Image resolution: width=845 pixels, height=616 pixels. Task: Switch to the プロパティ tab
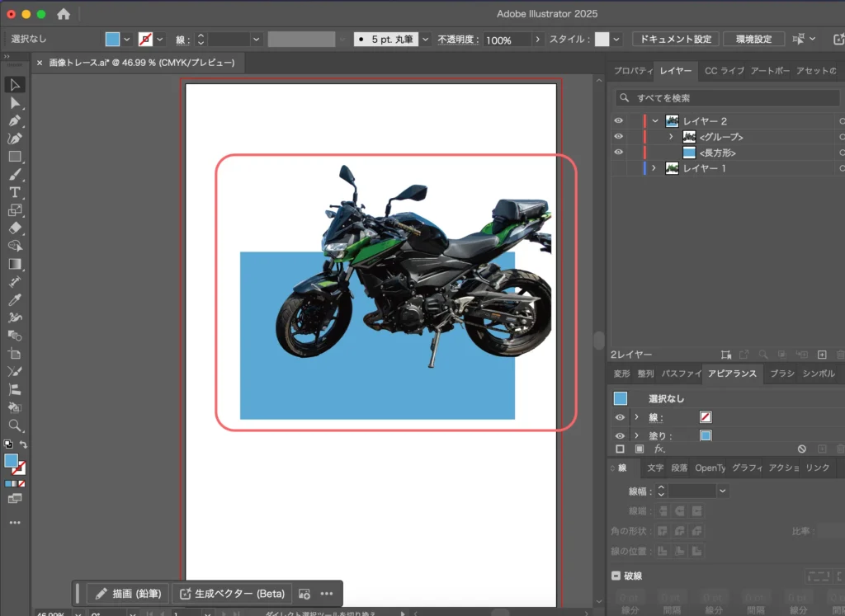tap(631, 72)
